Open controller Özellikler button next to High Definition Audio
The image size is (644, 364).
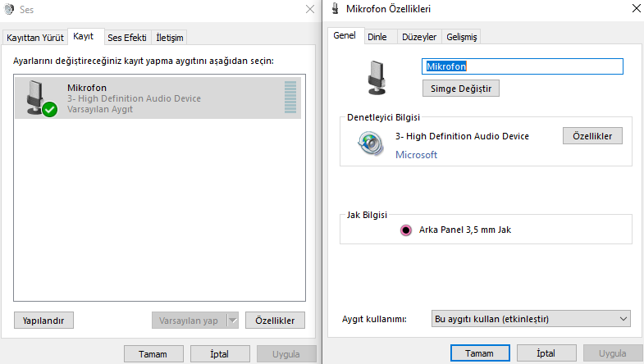pyautogui.click(x=592, y=136)
